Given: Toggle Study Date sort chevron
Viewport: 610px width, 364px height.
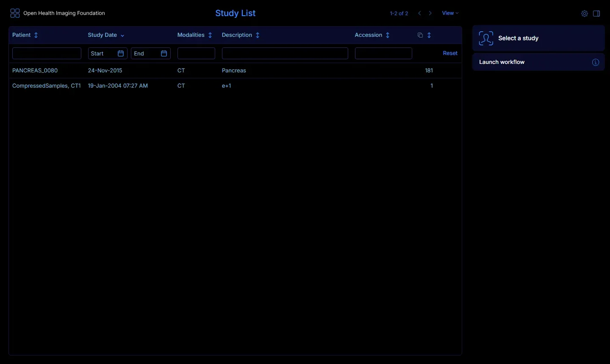Looking at the screenshot, I should 122,36.
